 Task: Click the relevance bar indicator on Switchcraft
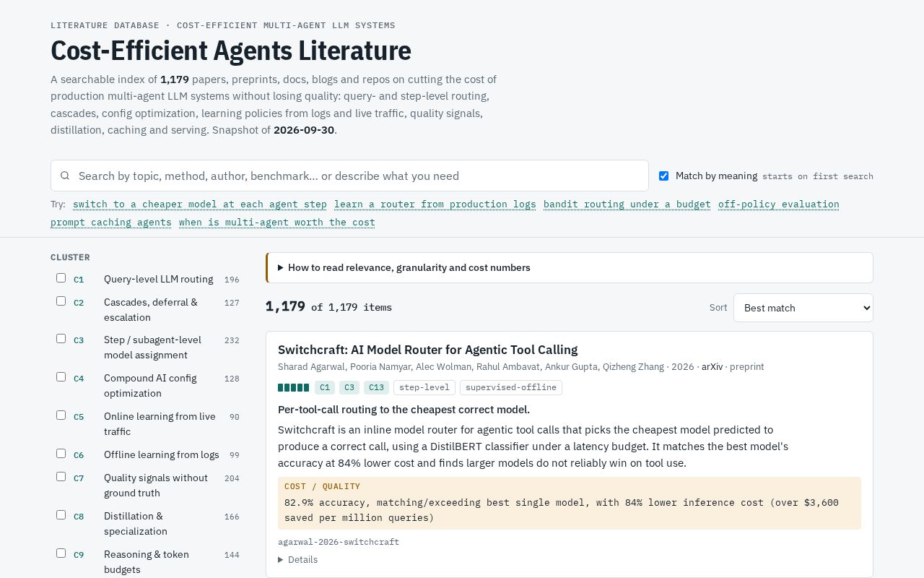click(293, 387)
